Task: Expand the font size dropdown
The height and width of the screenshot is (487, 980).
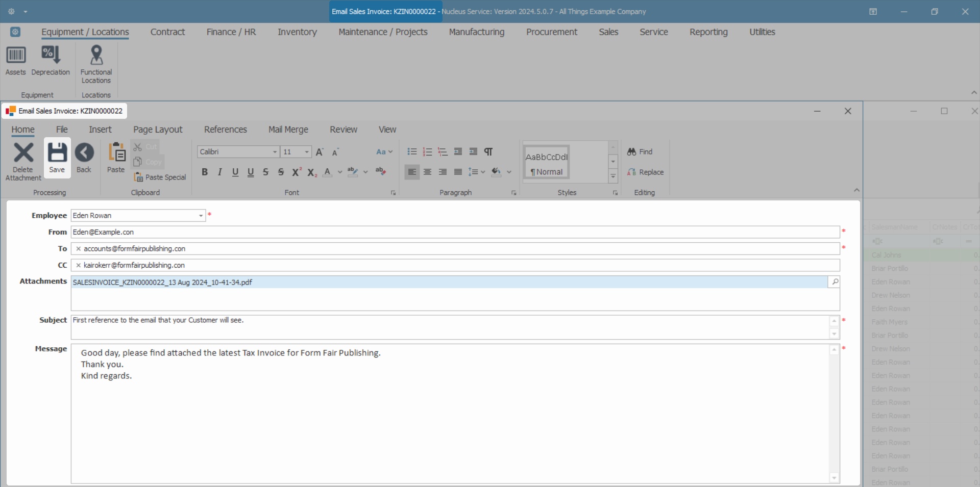Action: point(307,152)
